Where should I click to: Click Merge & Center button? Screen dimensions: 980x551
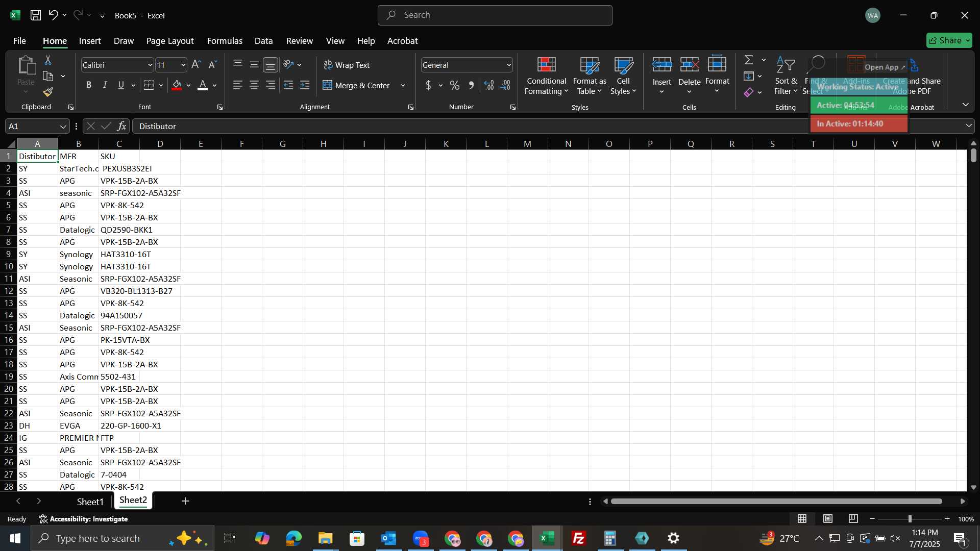[356, 85]
